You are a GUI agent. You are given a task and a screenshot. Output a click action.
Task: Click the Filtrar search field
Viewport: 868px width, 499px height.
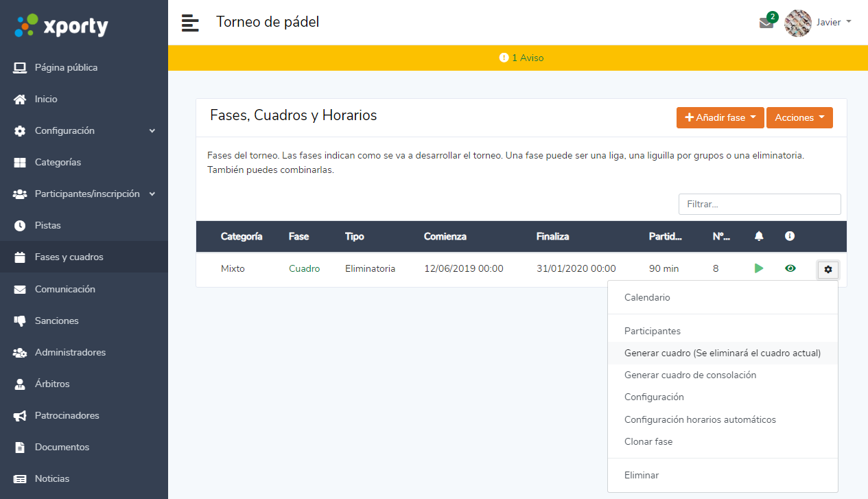point(759,204)
